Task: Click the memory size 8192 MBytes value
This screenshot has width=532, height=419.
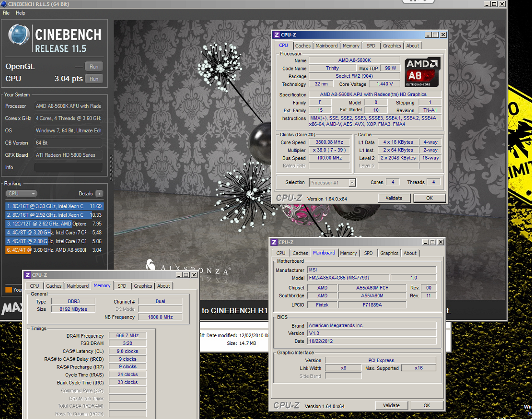Action: [x=73, y=309]
